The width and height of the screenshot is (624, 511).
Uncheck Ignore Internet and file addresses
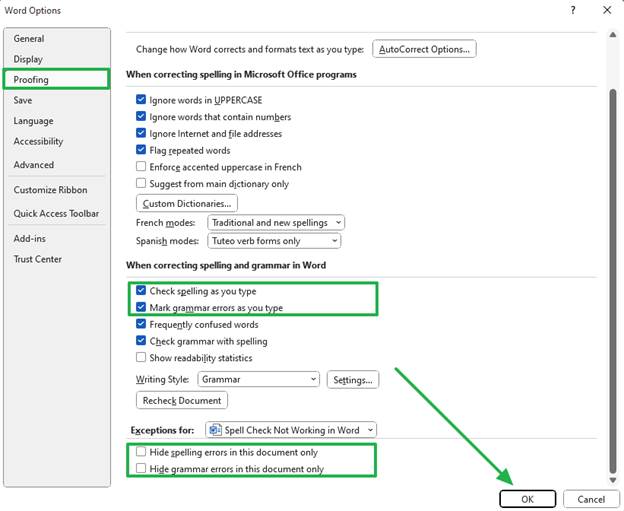click(x=141, y=133)
